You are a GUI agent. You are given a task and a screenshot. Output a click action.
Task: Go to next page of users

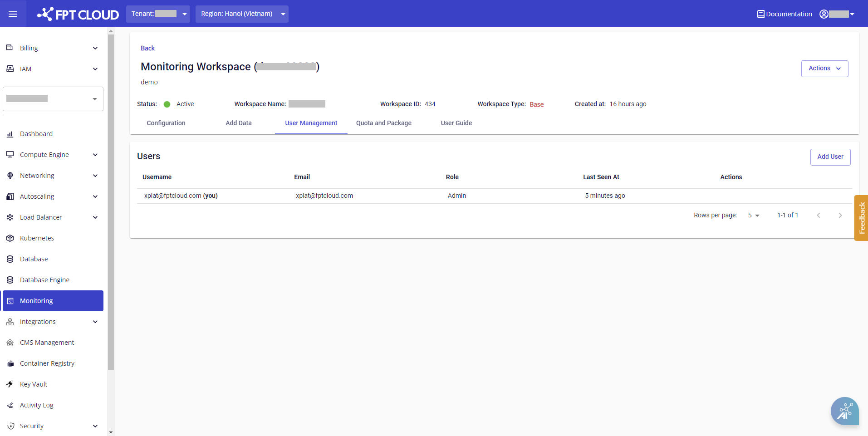coord(840,216)
